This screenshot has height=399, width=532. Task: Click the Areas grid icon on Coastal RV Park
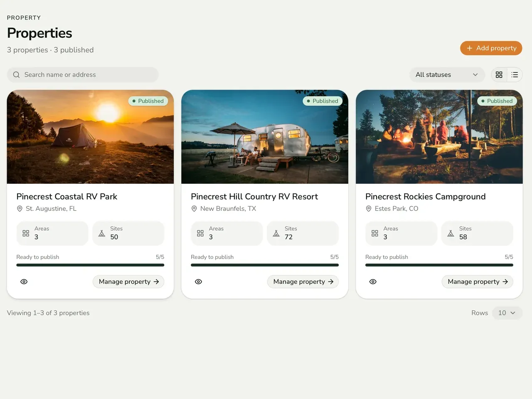click(26, 233)
